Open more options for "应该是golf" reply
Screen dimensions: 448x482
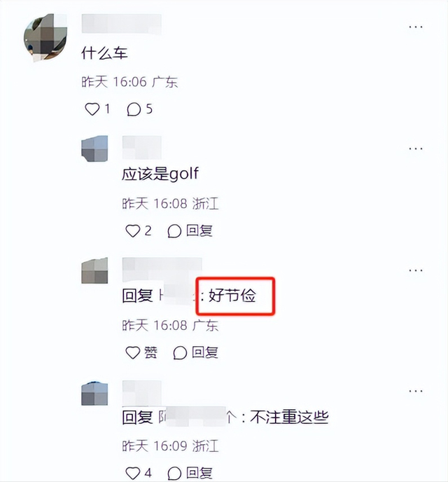pyautogui.click(x=416, y=149)
